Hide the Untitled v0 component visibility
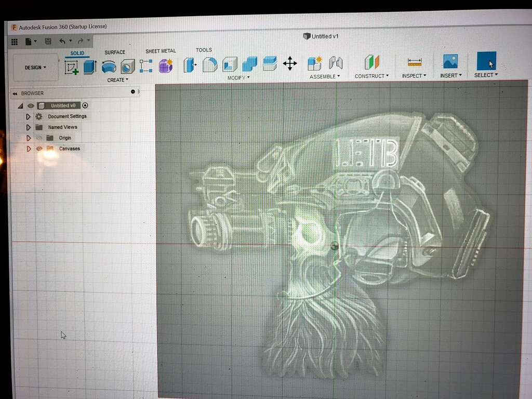This screenshot has height=399, width=532. coord(31,105)
